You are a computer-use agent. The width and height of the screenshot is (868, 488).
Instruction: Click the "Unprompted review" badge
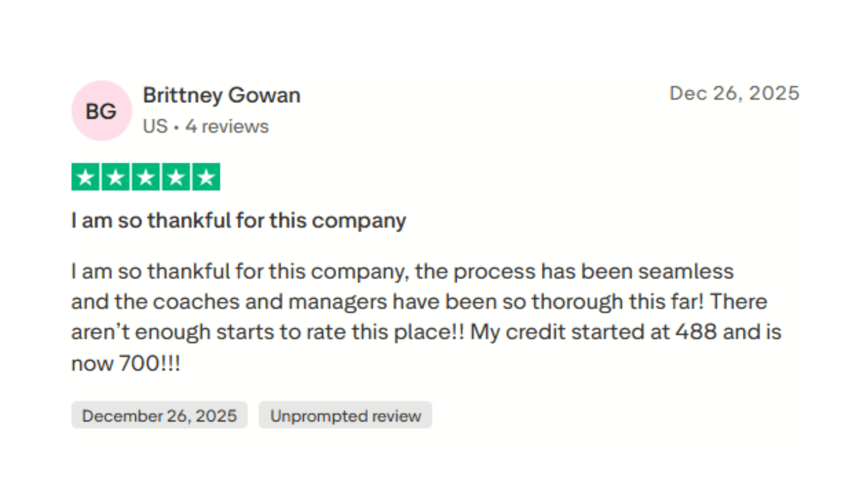point(345,415)
